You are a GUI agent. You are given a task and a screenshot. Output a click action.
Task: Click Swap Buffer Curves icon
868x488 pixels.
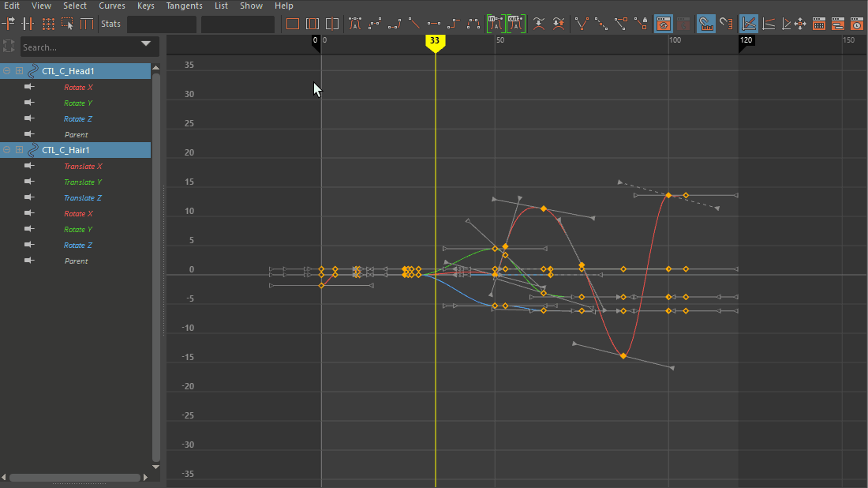[x=559, y=24]
